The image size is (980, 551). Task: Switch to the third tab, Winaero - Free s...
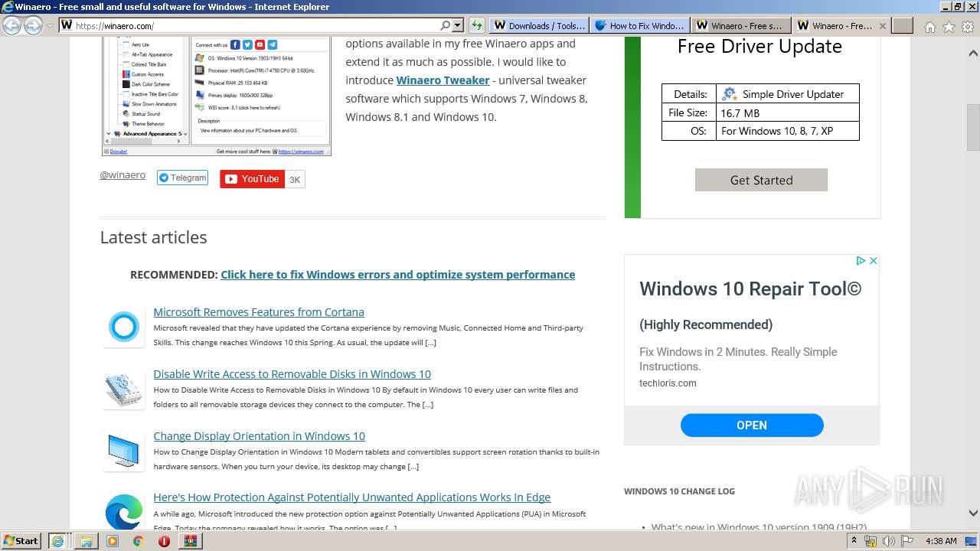(x=740, y=25)
